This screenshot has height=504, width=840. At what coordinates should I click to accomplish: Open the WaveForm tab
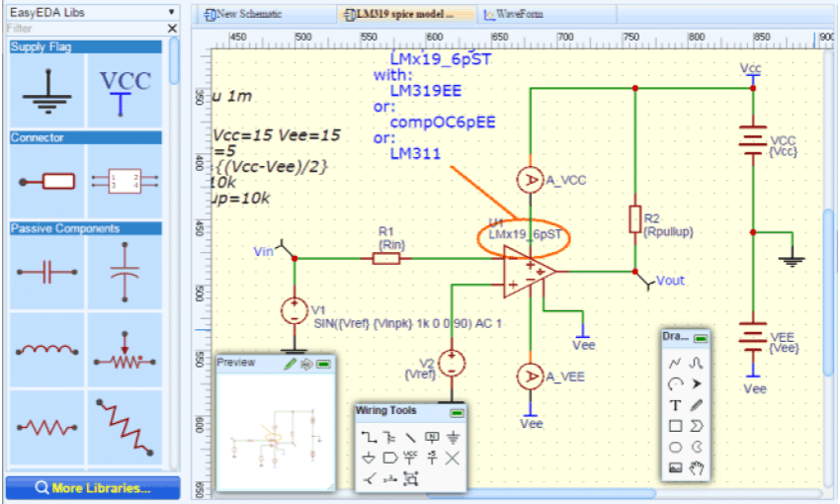point(516,15)
